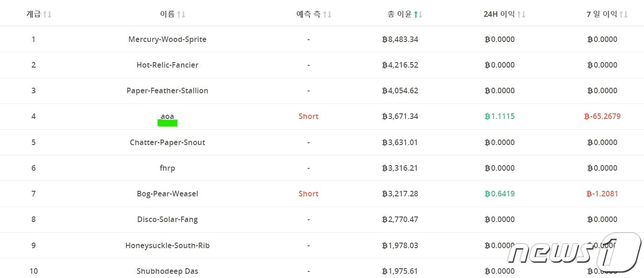
Task: Click the Short label in Bog-Pear-Weasel row
Action: tap(308, 194)
